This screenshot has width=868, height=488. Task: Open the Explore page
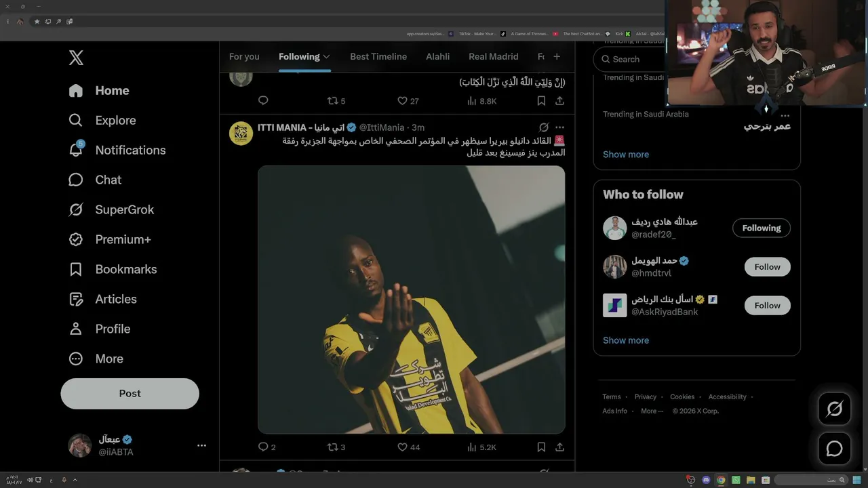pyautogui.click(x=102, y=120)
